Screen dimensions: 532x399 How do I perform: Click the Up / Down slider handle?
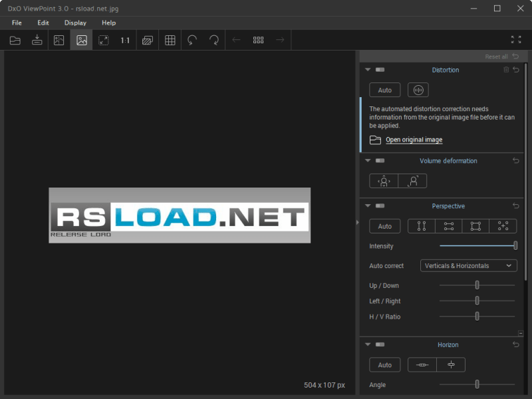(x=477, y=285)
